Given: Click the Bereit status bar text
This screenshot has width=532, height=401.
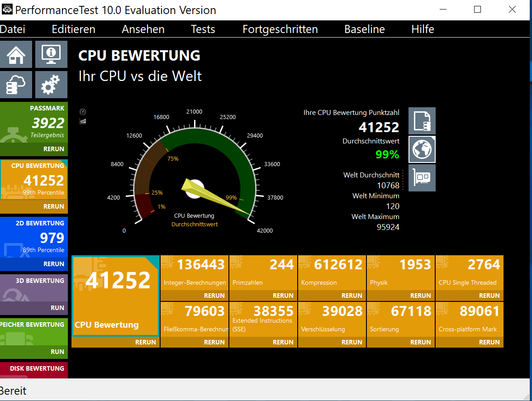Looking at the screenshot, I should [13, 391].
